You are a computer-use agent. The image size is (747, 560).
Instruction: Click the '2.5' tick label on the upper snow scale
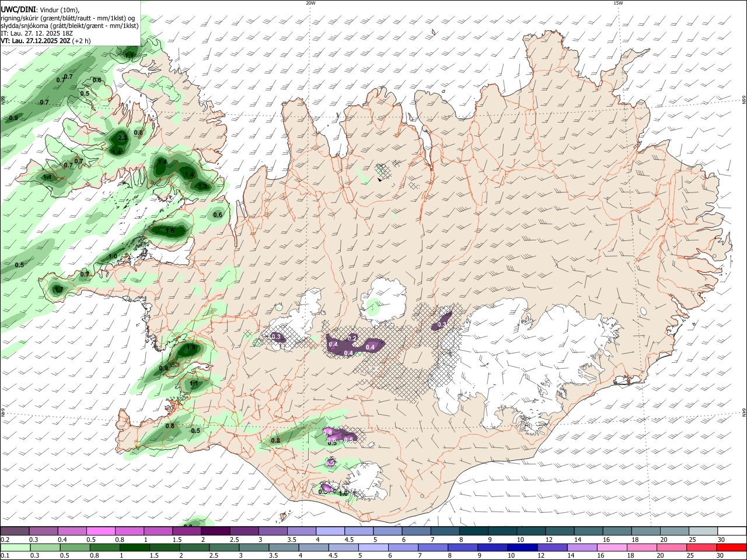pyautogui.click(x=234, y=540)
